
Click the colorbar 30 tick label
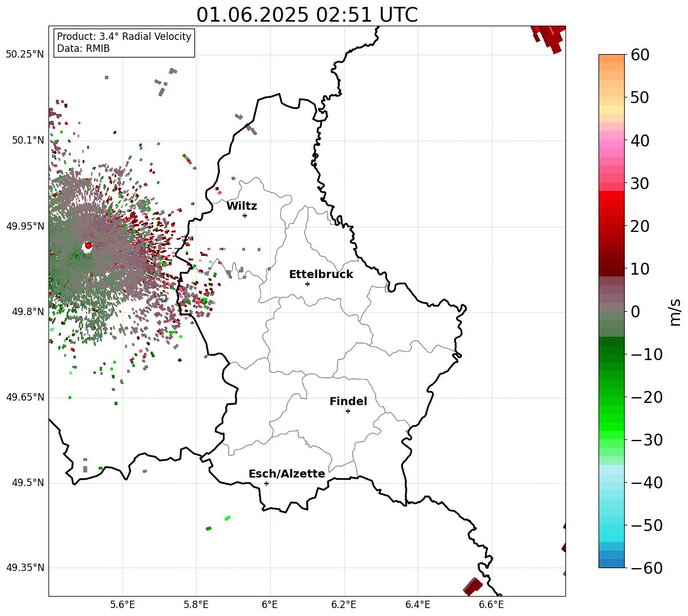tap(640, 183)
